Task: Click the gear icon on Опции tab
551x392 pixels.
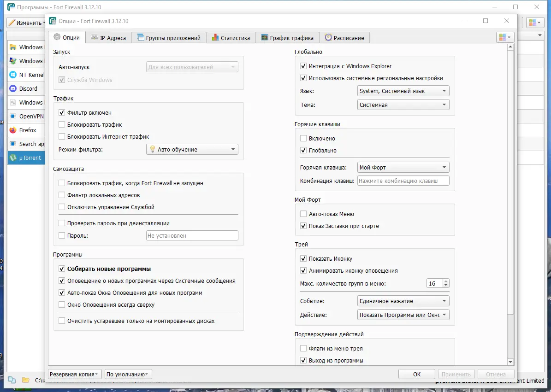Action: [x=57, y=37]
